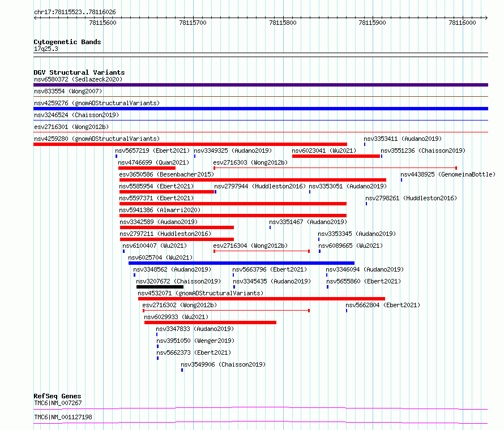504x430 pixels.
Task: Select nsv3345435 (Audano2019) label
Action: click(x=272, y=281)
